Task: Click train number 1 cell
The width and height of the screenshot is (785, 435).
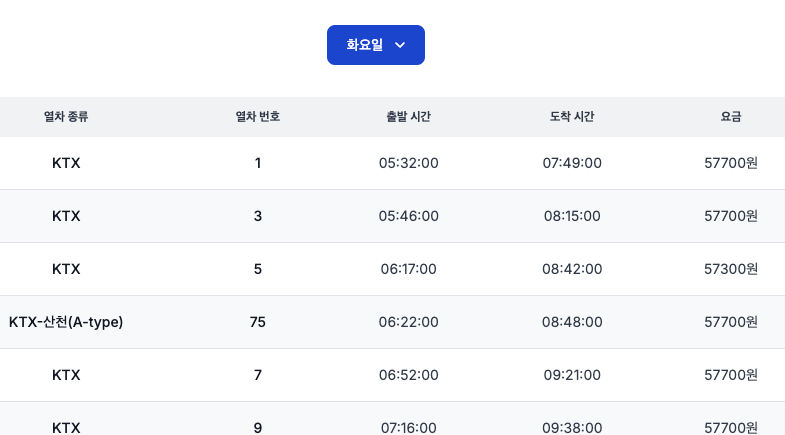Action: 257,163
